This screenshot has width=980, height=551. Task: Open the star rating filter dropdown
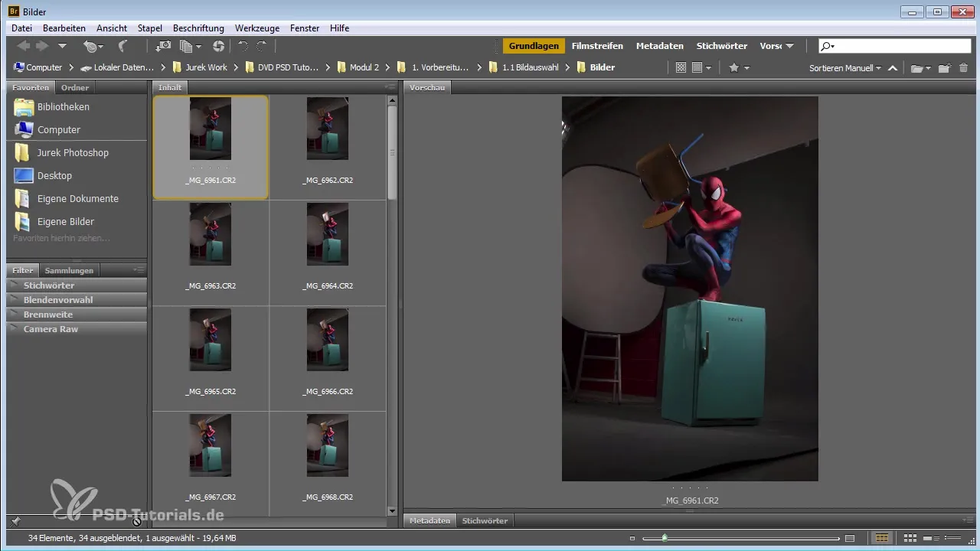(738, 67)
